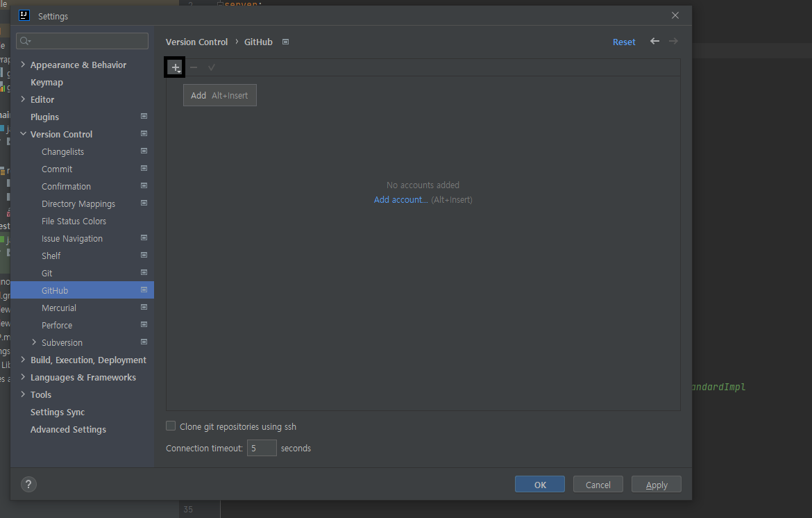Collapse the Version Control section

[23, 133]
